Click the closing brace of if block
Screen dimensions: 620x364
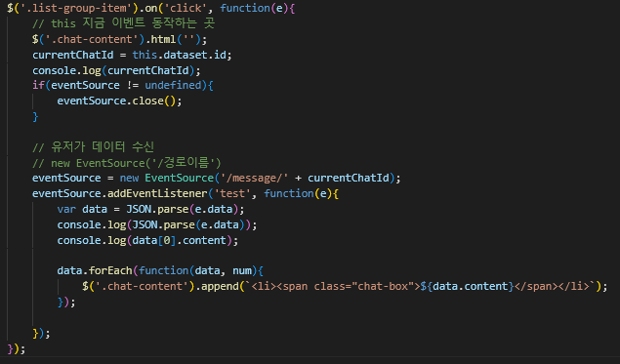(35, 117)
